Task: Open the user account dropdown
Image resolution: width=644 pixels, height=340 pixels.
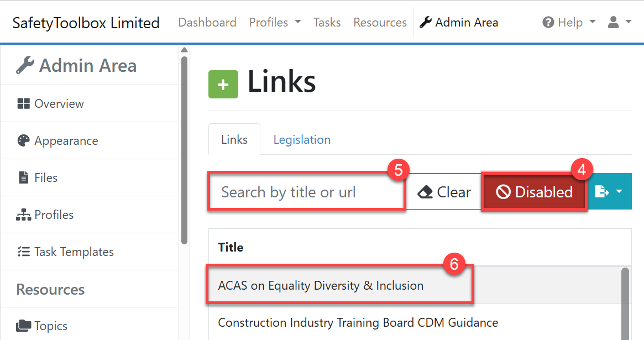Action: pyautogui.click(x=619, y=23)
